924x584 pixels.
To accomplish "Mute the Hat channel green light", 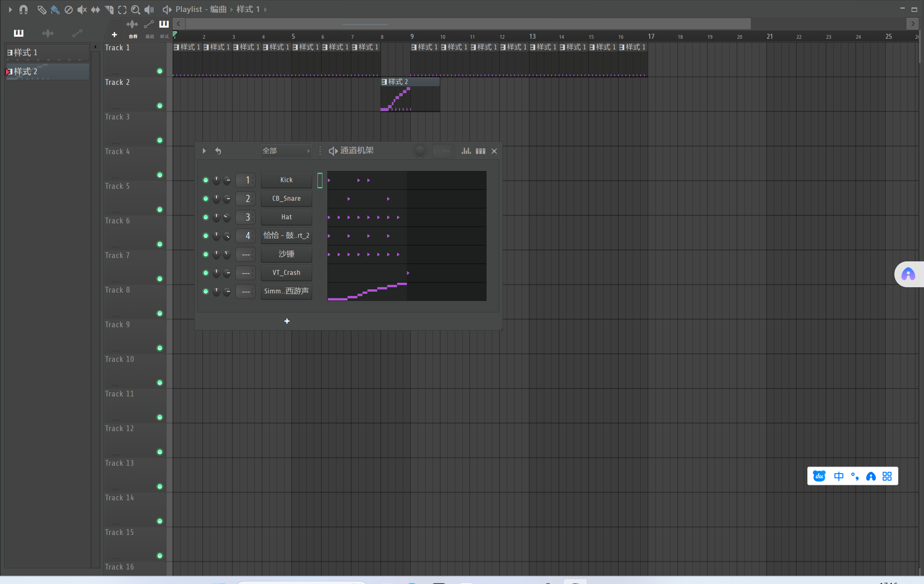I will pyautogui.click(x=205, y=217).
